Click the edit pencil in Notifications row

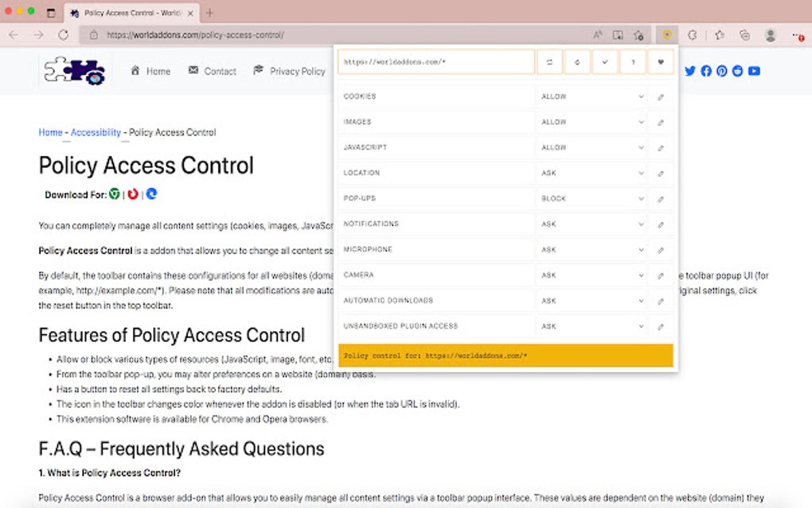click(661, 225)
